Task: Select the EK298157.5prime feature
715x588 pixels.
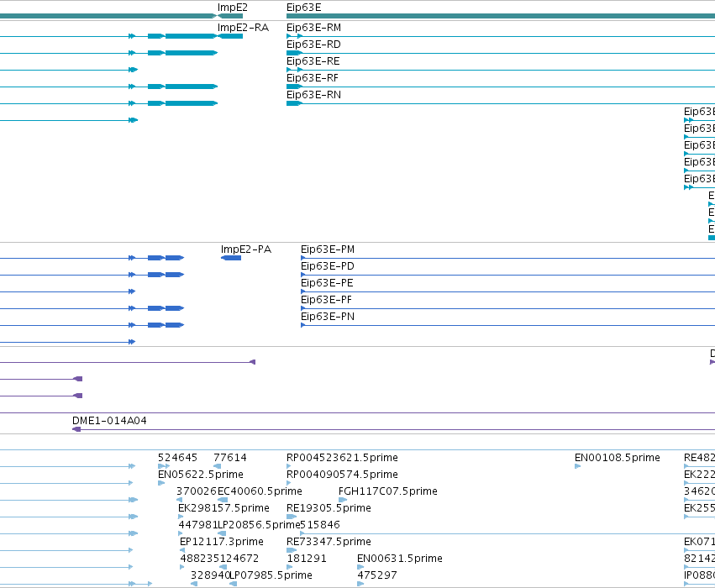Action: pyautogui.click(x=181, y=517)
